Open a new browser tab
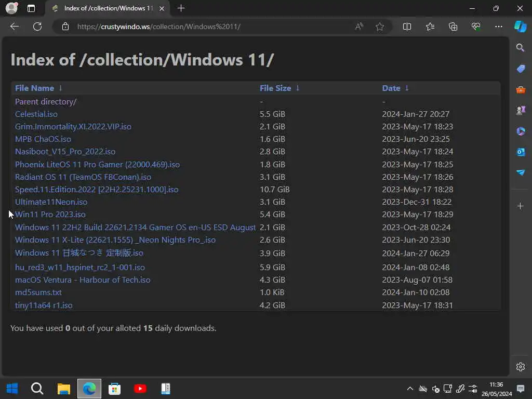 181,8
